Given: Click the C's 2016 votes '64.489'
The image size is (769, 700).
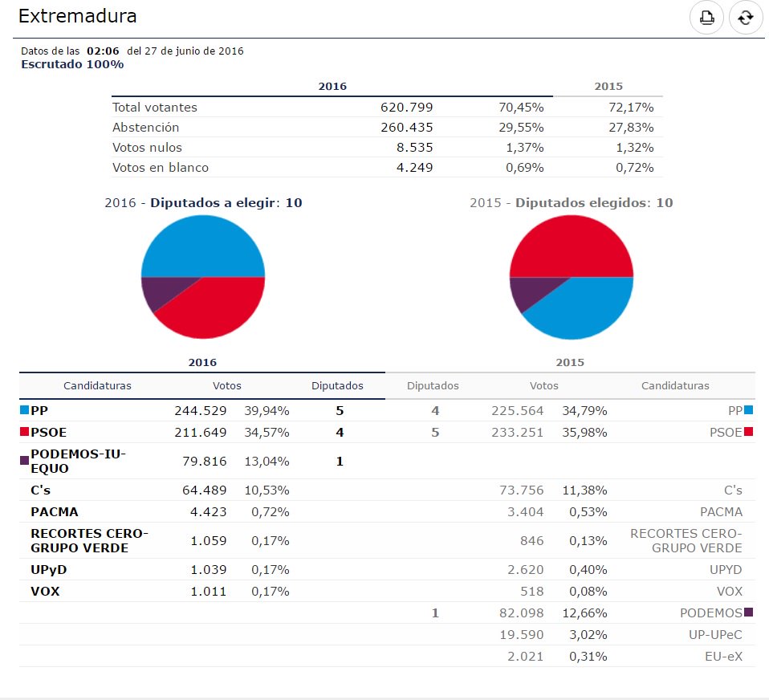Looking at the screenshot, I should 204,490.
